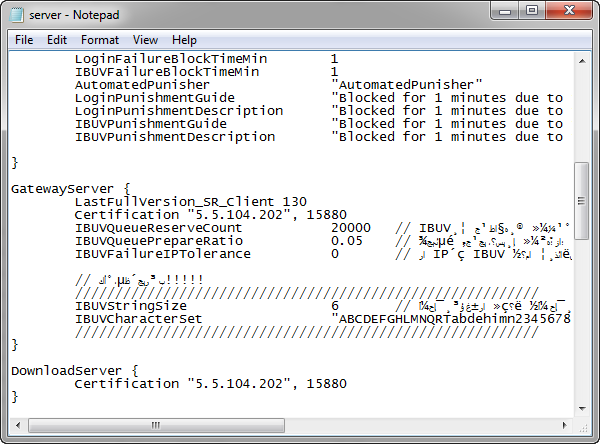
Task: Click the vertical scrollbar thumb
Action: click(582, 200)
